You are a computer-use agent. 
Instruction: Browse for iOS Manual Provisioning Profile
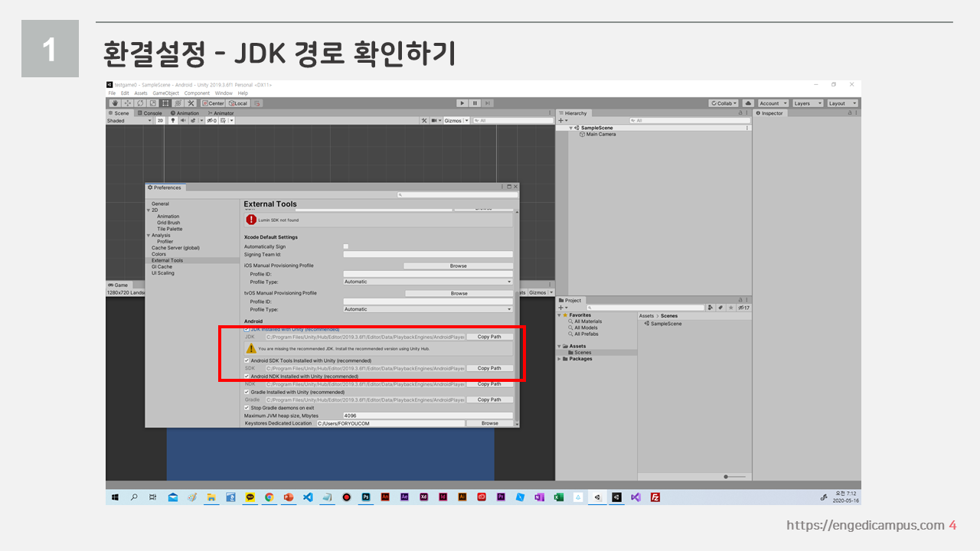pyautogui.click(x=459, y=266)
